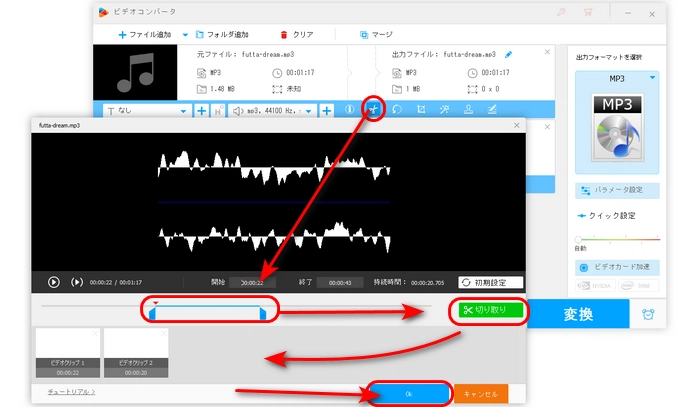Click the alarm clock schedule icon

coord(648,314)
